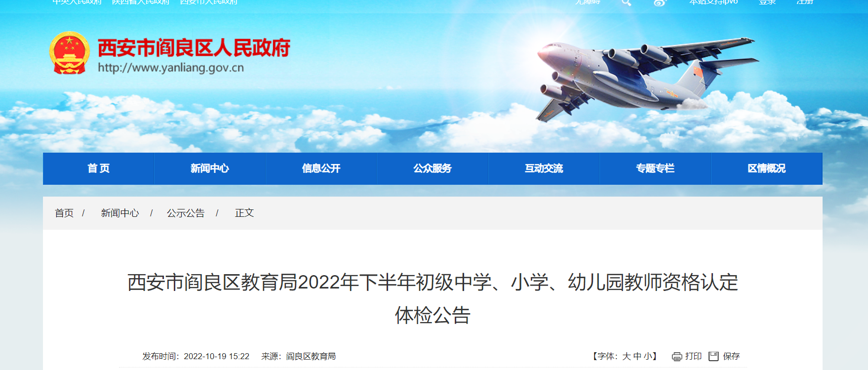Open the 信息公开 navigation menu
The height and width of the screenshot is (370, 868).
click(321, 168)
